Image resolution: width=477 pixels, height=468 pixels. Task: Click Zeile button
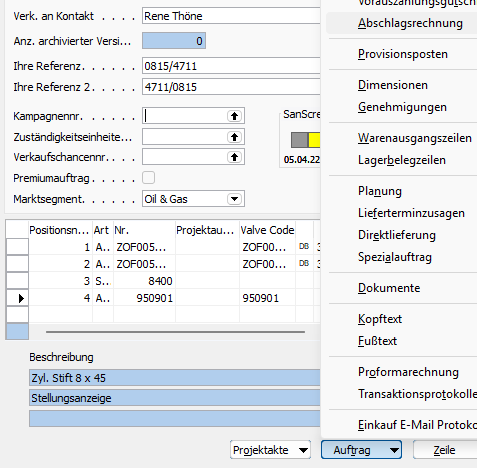tap(445, 450)
